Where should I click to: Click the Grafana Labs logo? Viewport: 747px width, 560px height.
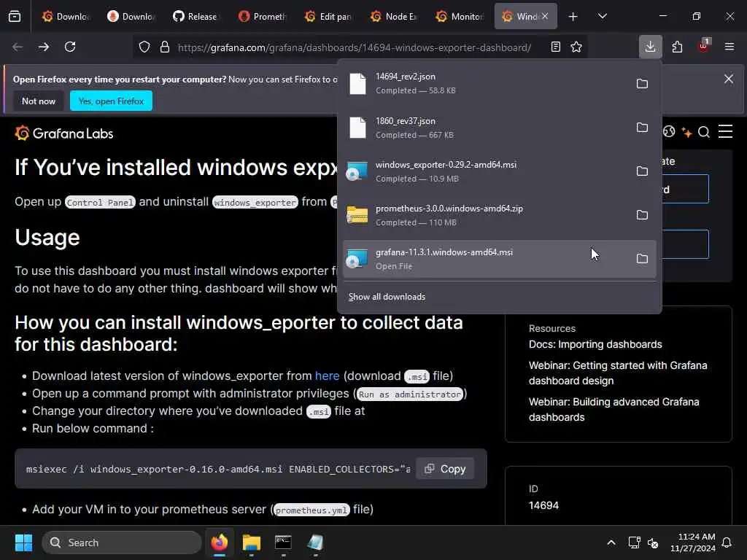pos(64,133)
